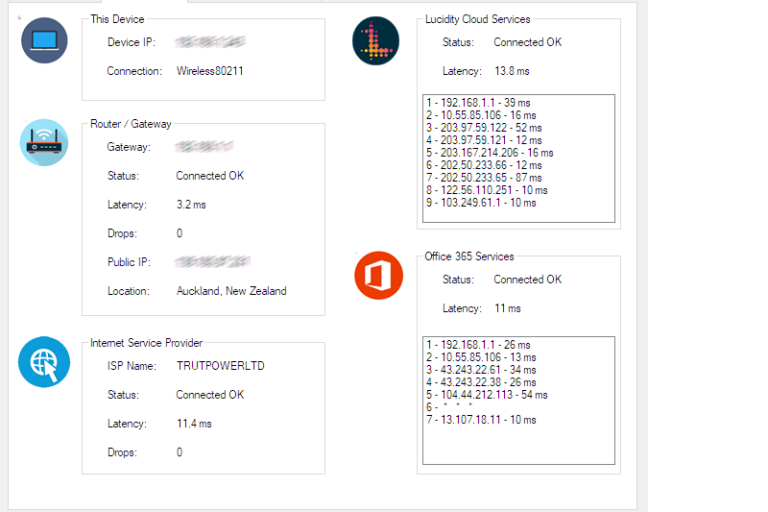This screenshot has height=512, width=768.
Task: Click the globe icon for Internet Service Provider
Action: (44, 362)
